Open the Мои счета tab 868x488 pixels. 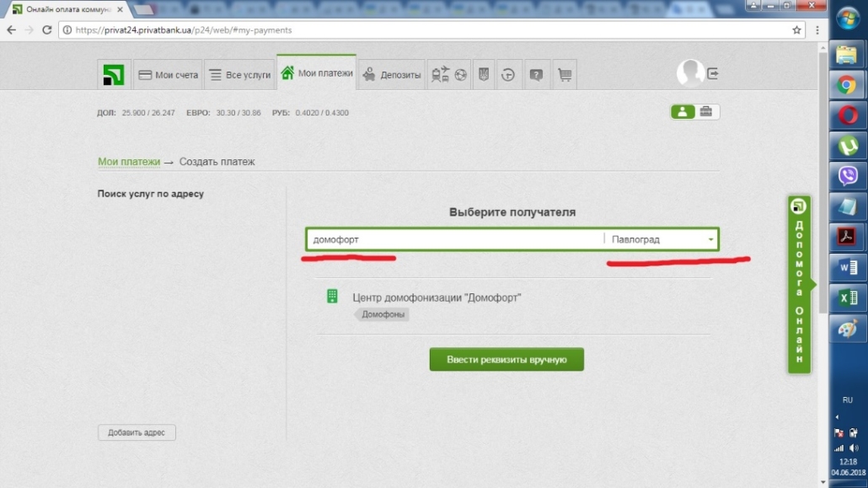tap(169, 75)
